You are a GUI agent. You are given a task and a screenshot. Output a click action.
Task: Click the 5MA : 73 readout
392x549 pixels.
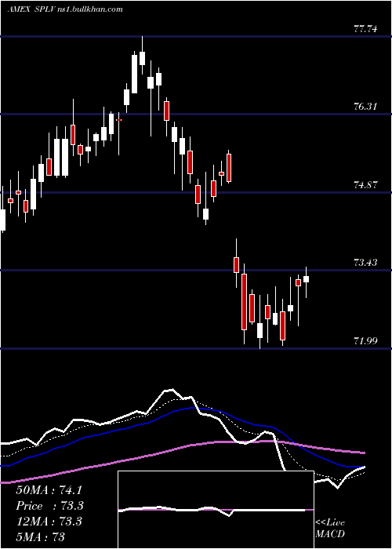pyautogui.click(x=40, y=536)
